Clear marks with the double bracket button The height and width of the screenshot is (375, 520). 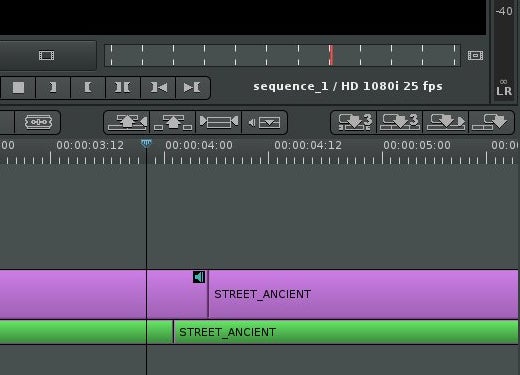(123, 88)
